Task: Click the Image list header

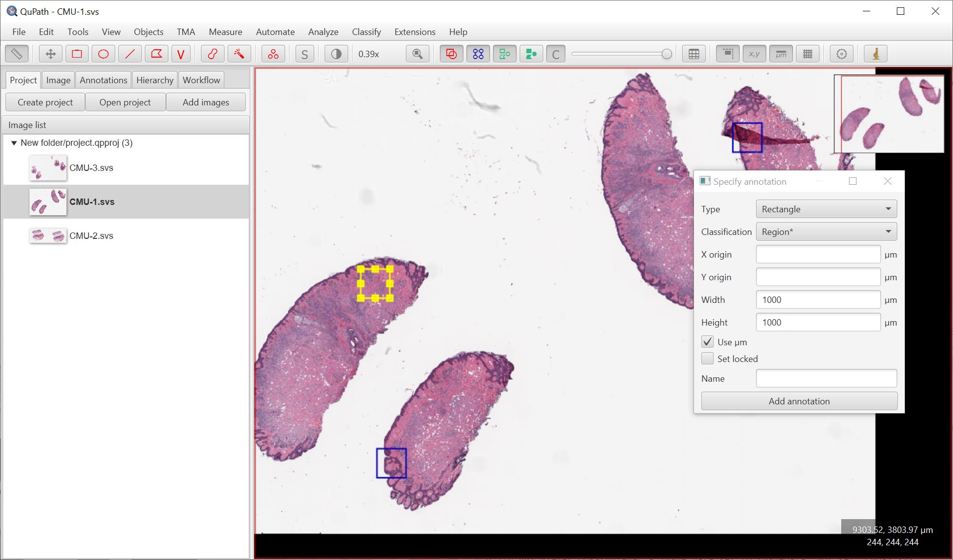Action: 126,125
